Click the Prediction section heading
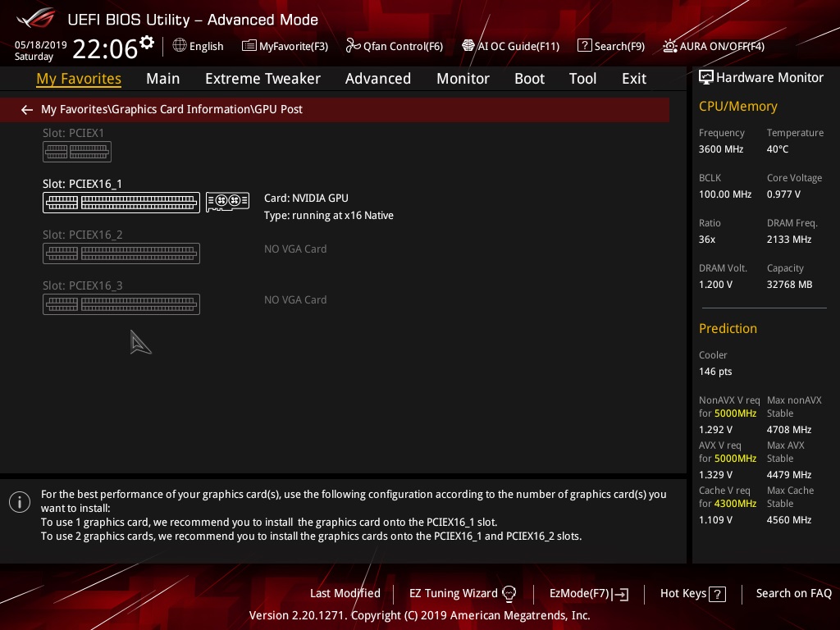The width and height of the screenshot is (840, 630). 728,328
